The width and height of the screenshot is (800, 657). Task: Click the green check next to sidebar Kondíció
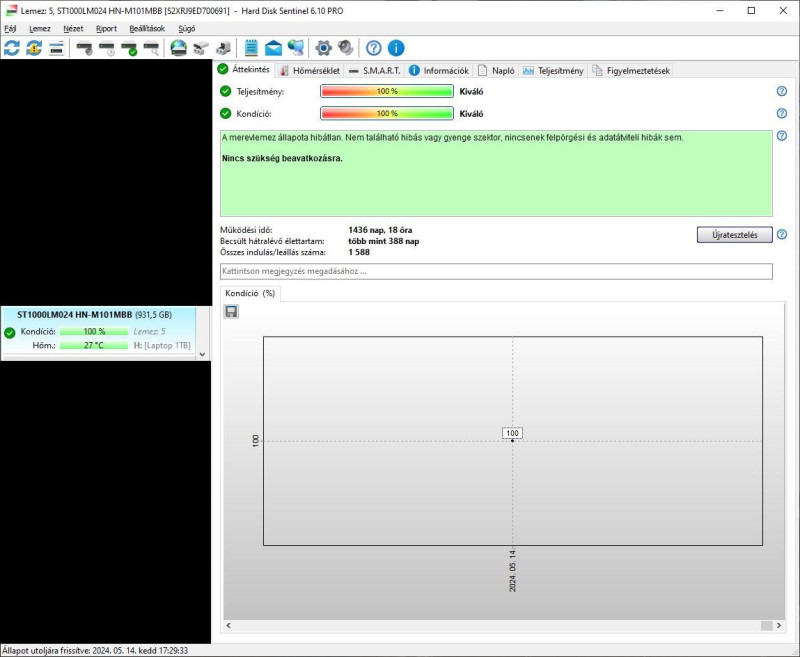coord(10,333)
